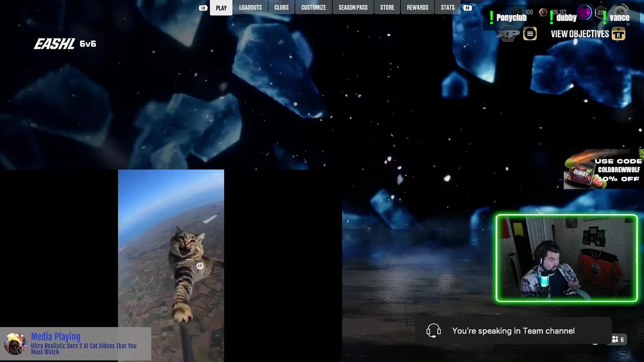Go to the SEASON PASS tab
The height and width of the screenshot is (362, 644).
click(x=353, y=8)
